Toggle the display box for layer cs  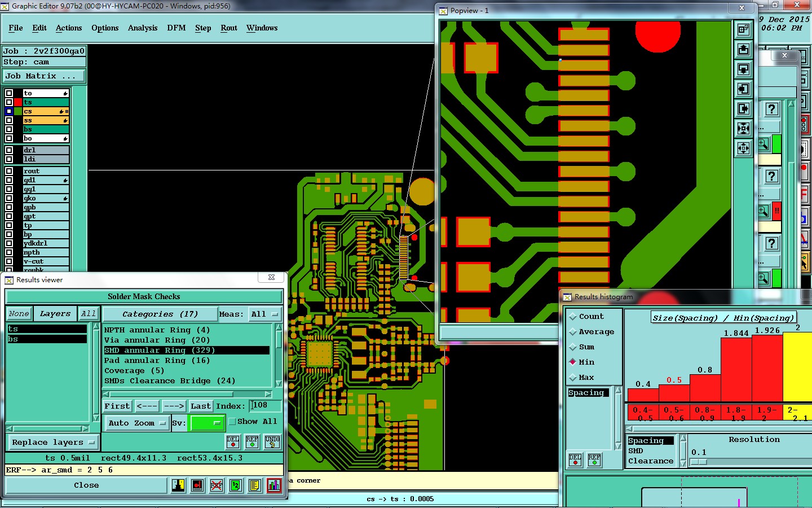coord(9,111)
